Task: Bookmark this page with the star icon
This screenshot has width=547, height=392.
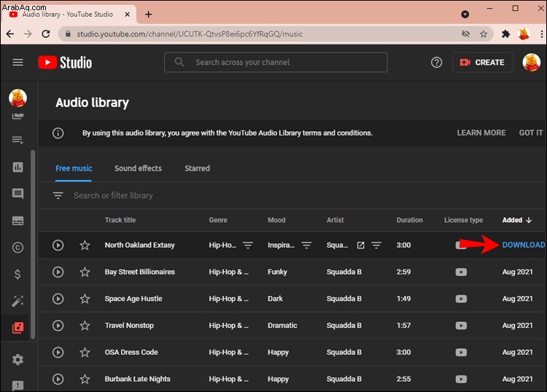Action: tap(483, 34)
